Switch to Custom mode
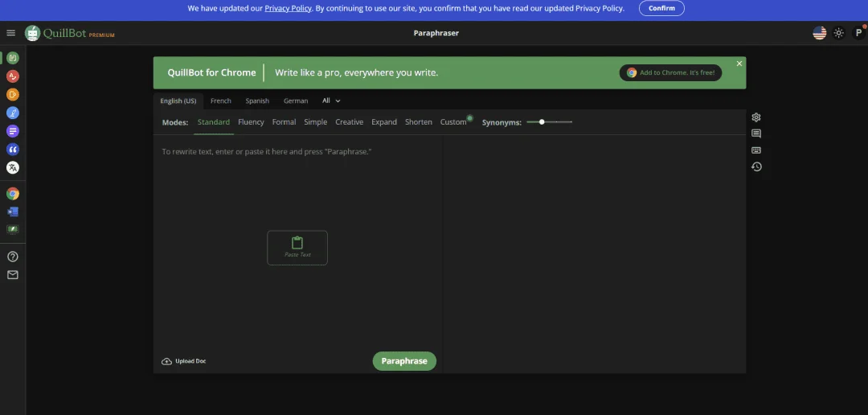Viewport: 868px width, 415px height. click(454, 122)
